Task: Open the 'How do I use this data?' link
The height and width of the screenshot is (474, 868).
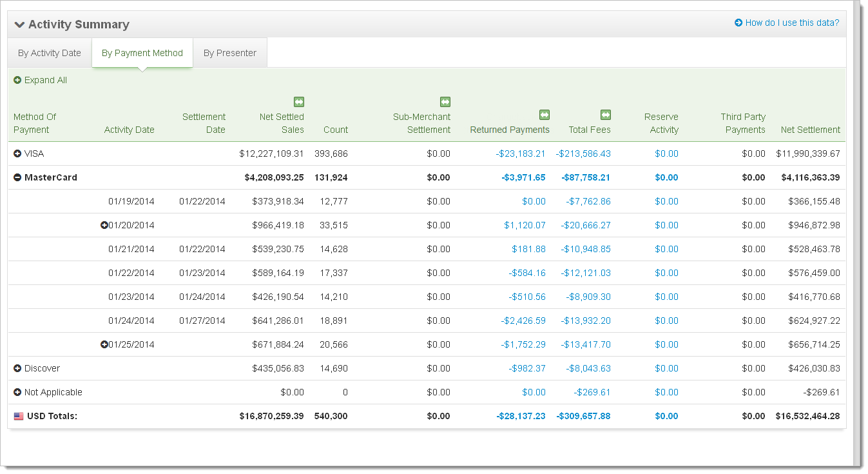Action: [x=787, y=23]
